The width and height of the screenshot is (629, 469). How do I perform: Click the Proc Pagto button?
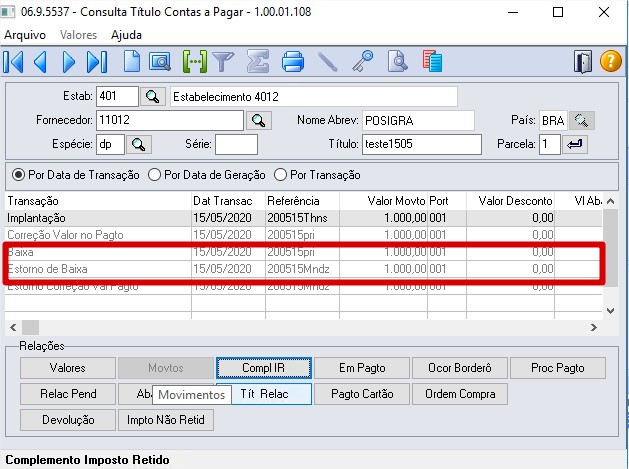tap(558, 368)
